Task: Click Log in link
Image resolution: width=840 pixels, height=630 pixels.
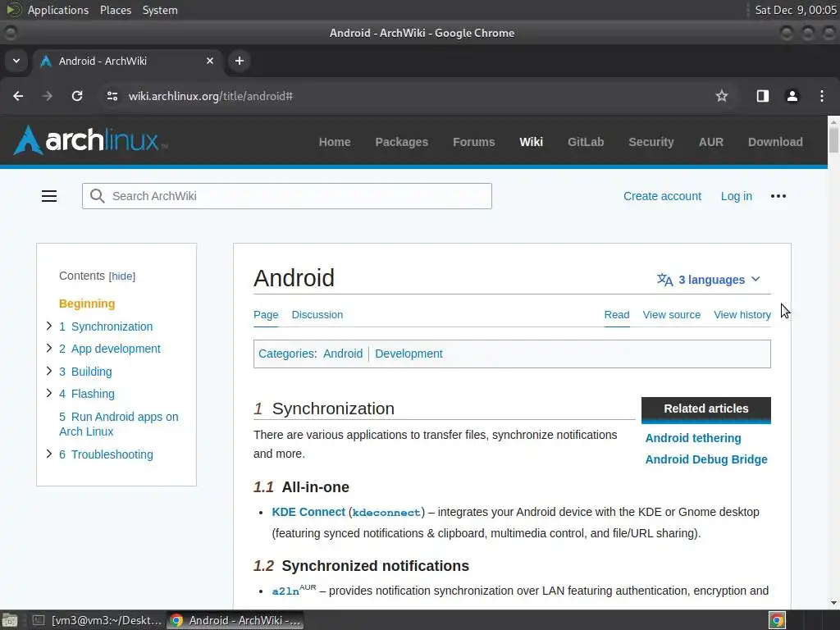Action: (736, 196)
